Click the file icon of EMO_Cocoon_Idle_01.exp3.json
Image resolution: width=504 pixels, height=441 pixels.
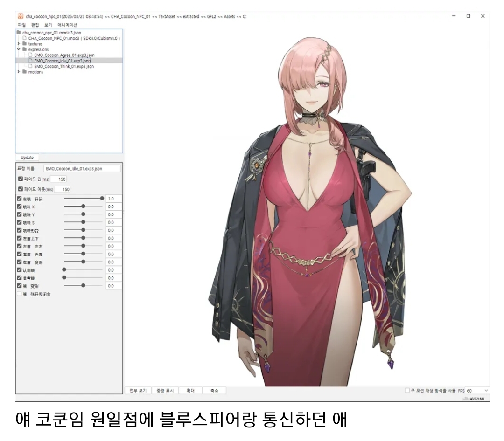[30, 61]
